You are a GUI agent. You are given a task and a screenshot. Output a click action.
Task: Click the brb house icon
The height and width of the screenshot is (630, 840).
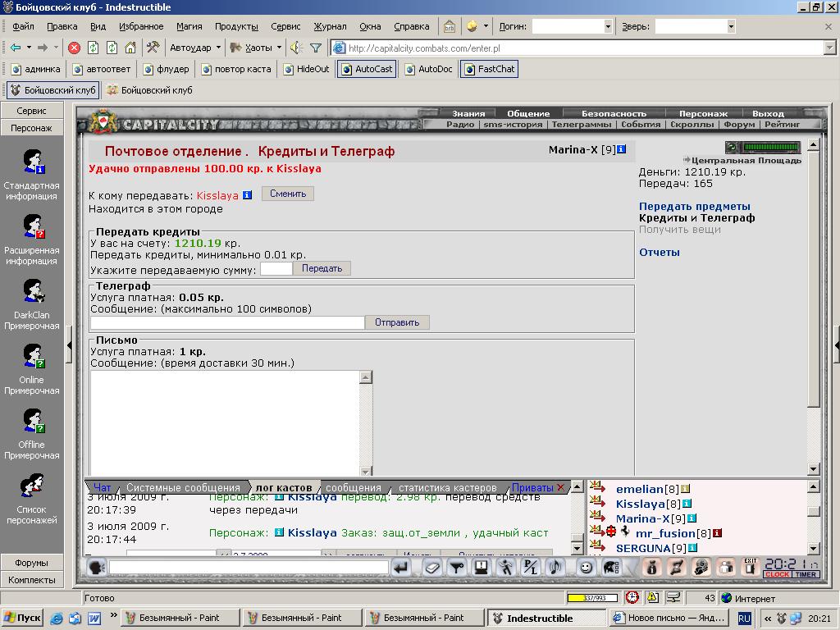[450, 26]
